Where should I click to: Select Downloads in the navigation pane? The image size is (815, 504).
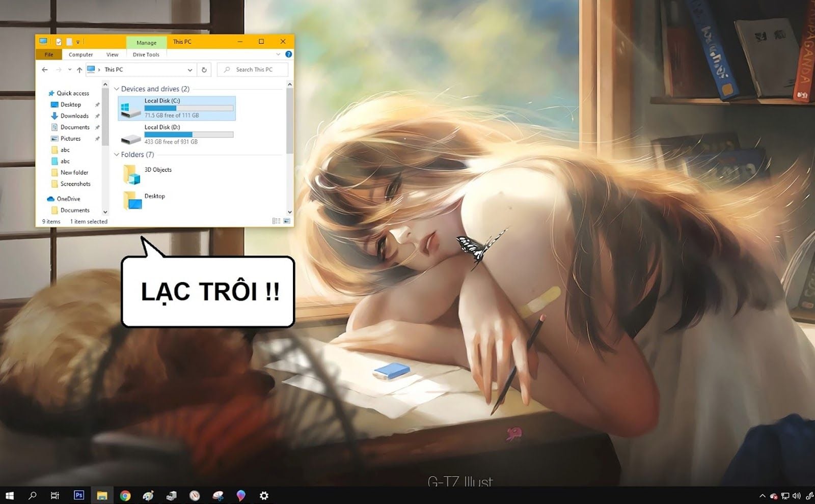[73, 116]
